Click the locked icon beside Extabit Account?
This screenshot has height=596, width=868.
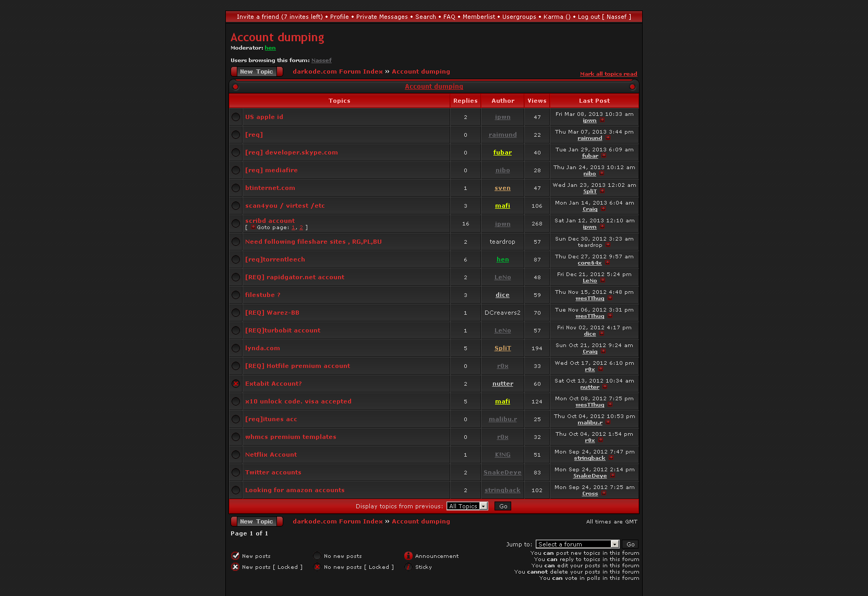236,384
